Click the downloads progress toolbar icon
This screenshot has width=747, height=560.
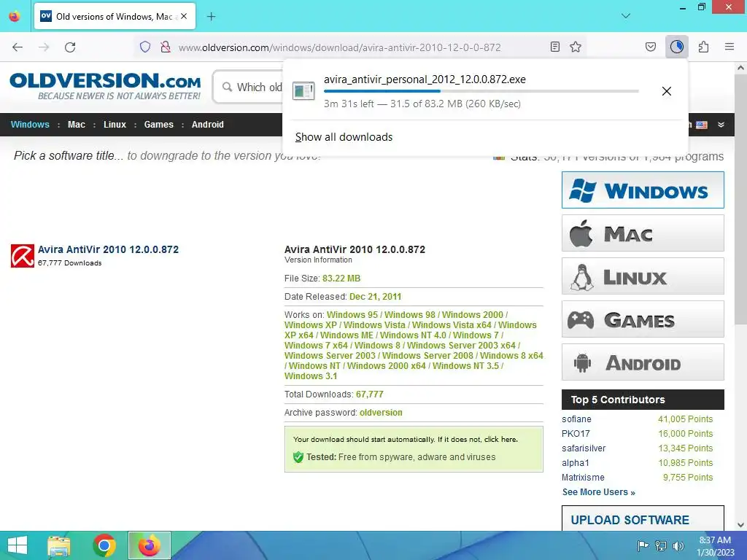tap(676, 47)
